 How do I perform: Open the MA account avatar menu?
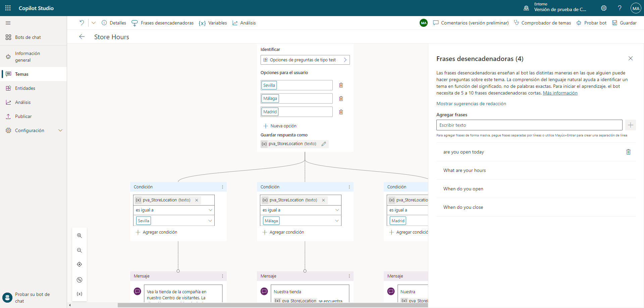click(636, 8)
